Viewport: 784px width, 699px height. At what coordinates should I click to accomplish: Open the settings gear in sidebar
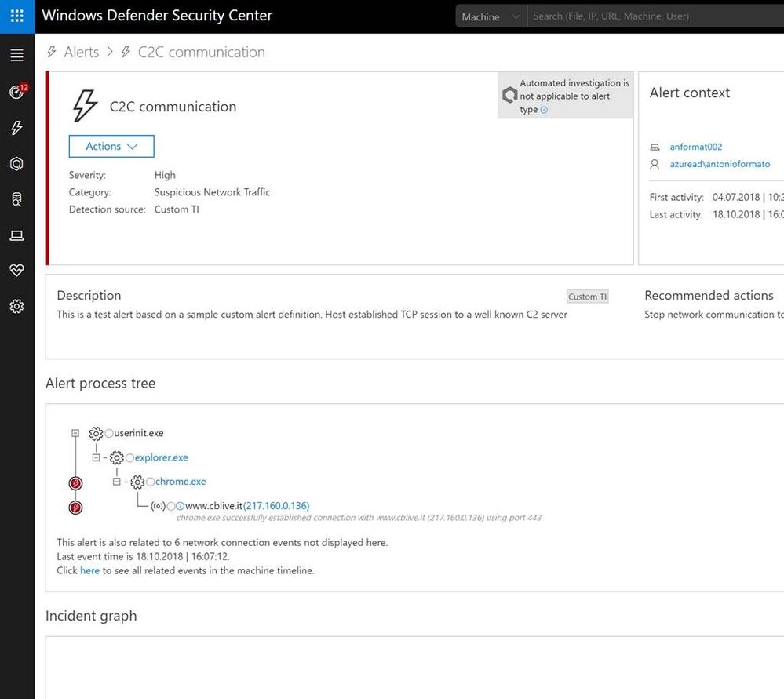[x=16, y=307]
